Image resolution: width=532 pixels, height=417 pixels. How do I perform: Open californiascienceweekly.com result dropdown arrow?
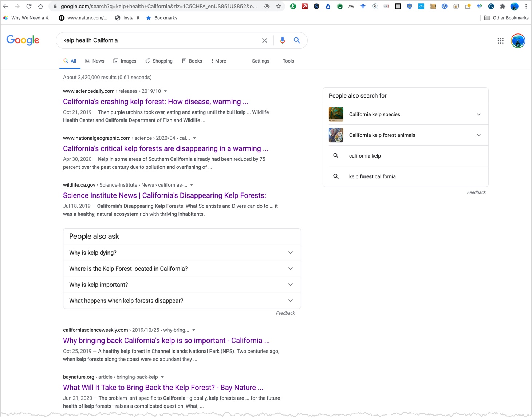tap(194, 330)
